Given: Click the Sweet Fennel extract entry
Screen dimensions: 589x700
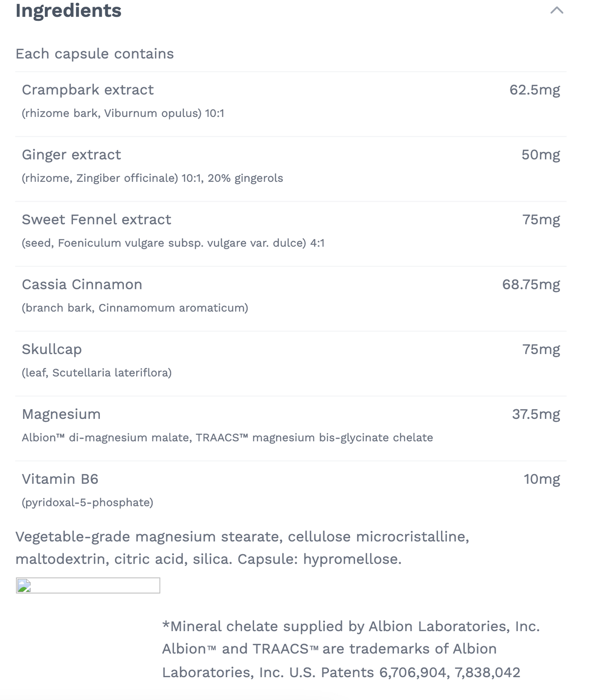Looking at the screenshot, I should click(x=97, y=219).
